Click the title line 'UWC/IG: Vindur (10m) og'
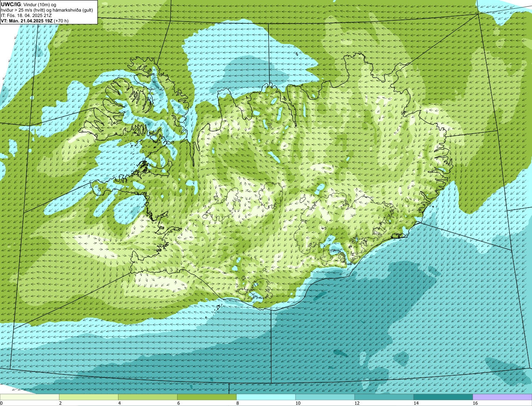 point(29,5)
